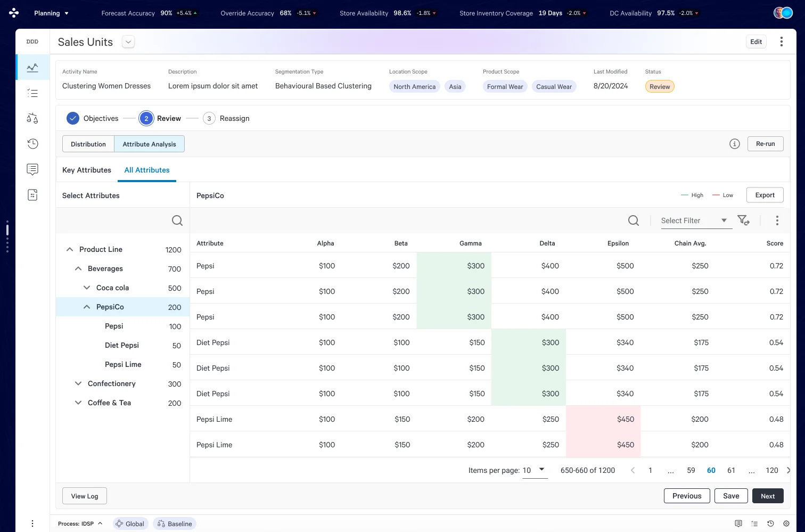Open the history clock sidebar icon
This screenshot has height=532, width=805.
pyautogui.click(x=32, y=144)
